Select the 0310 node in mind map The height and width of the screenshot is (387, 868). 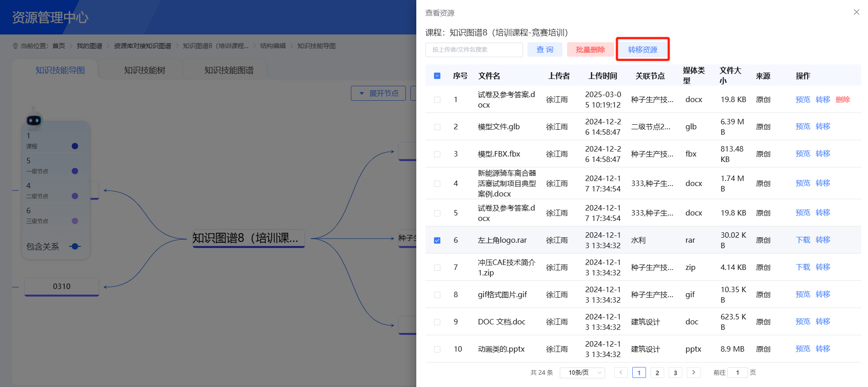pyautogui.click(x=62, y=287)
